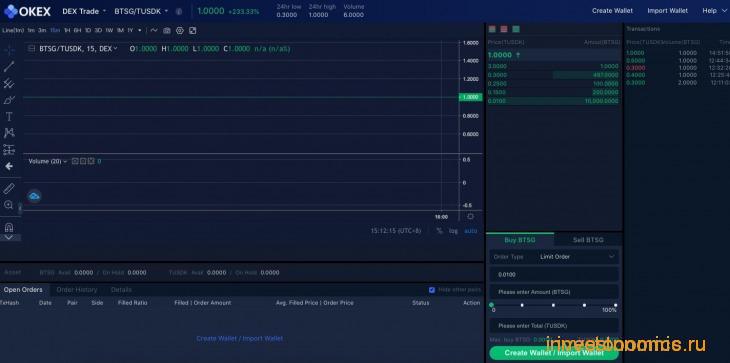
Task: Click Create Wallet in top navigation
Action: (x=612, y=11)
